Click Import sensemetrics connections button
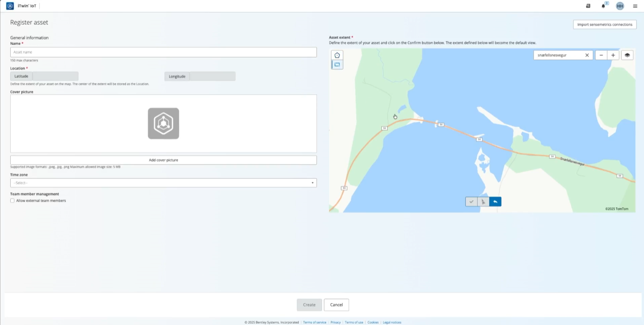This screenshot has height=325, width=644. [x=605, y=25]
